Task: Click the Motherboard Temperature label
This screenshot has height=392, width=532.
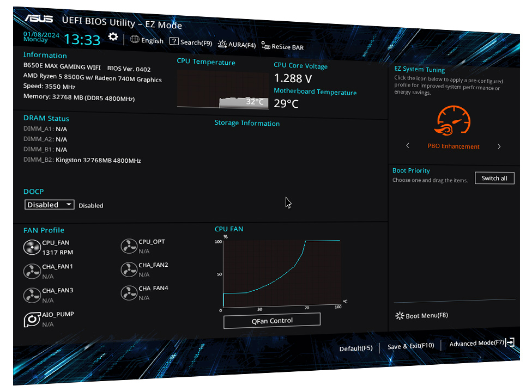Action: coord(315,91)
